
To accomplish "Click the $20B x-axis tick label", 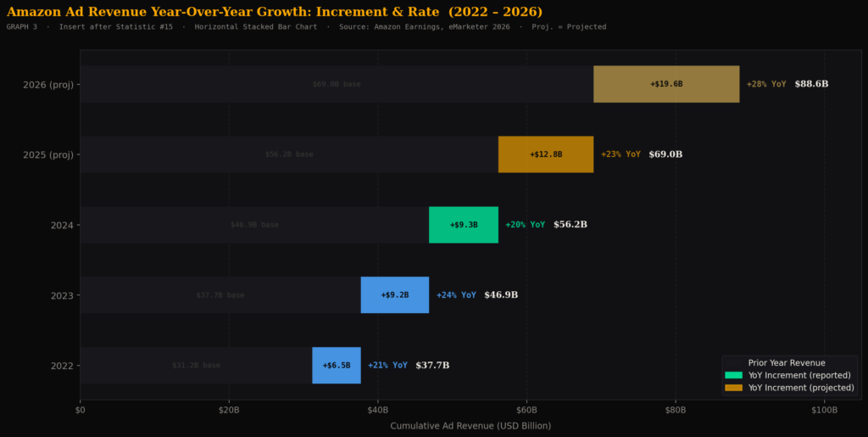I will [229, 411].
